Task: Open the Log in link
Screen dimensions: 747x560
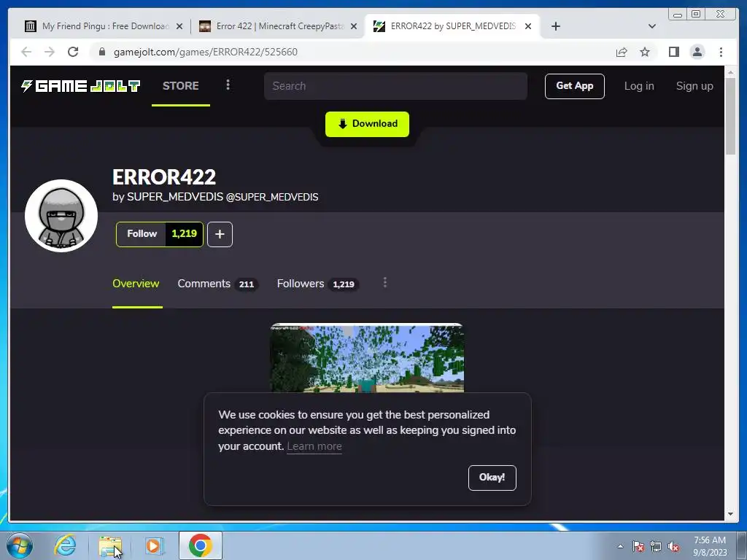Action: click(639, 86)
